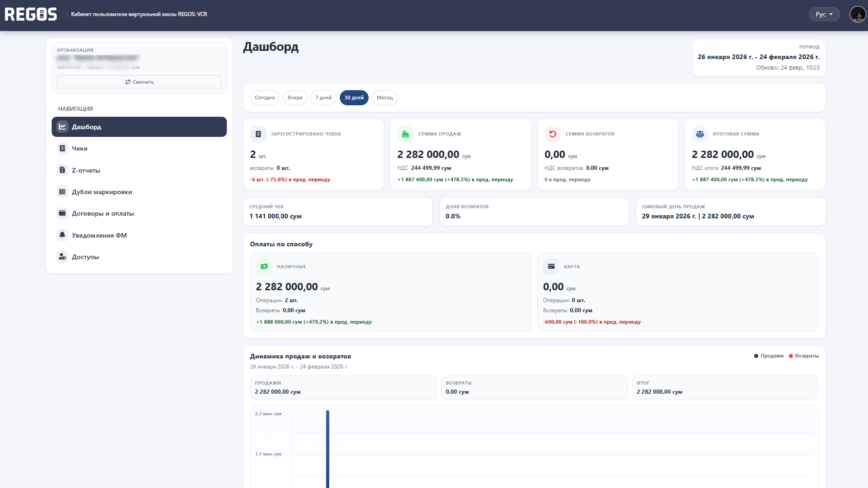Click the sales bar in the chart
This screenshot has width=868, height=488.
coord(327,449)
